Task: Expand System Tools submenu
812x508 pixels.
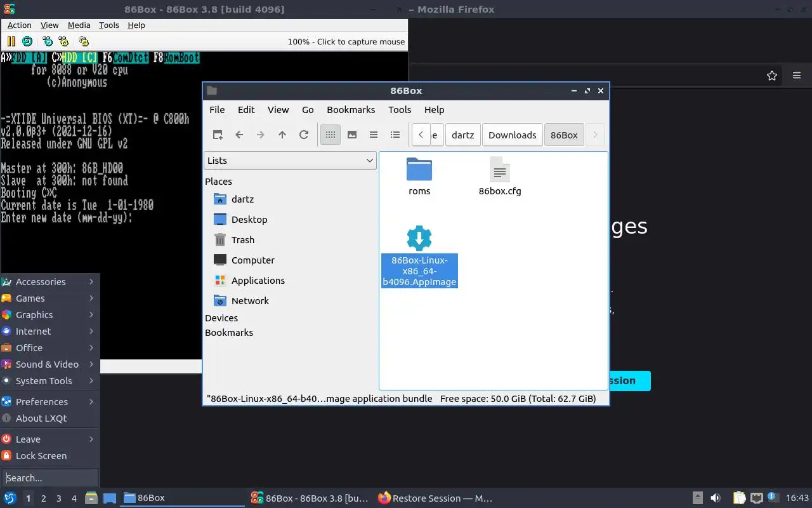Action: [x=49, y=381]
